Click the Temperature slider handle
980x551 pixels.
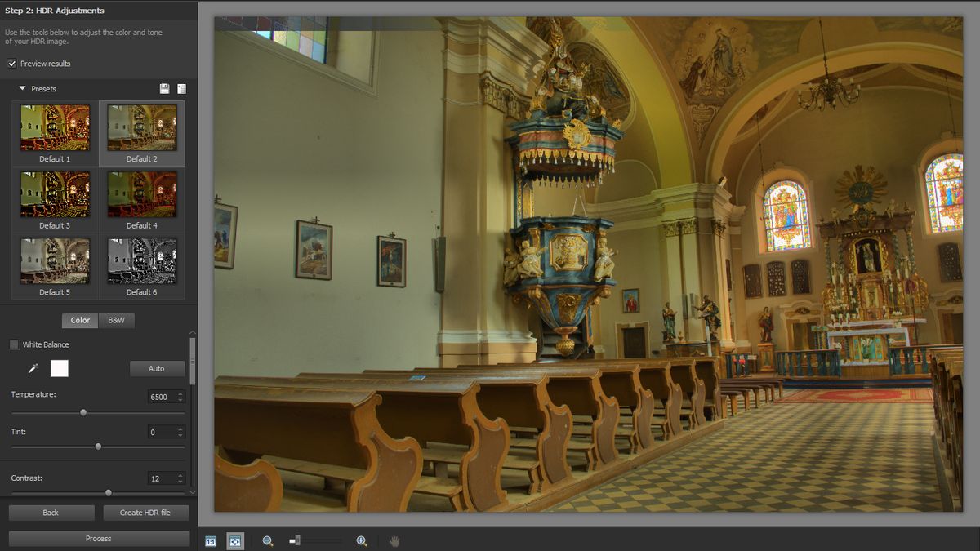(x=83, y=413)
